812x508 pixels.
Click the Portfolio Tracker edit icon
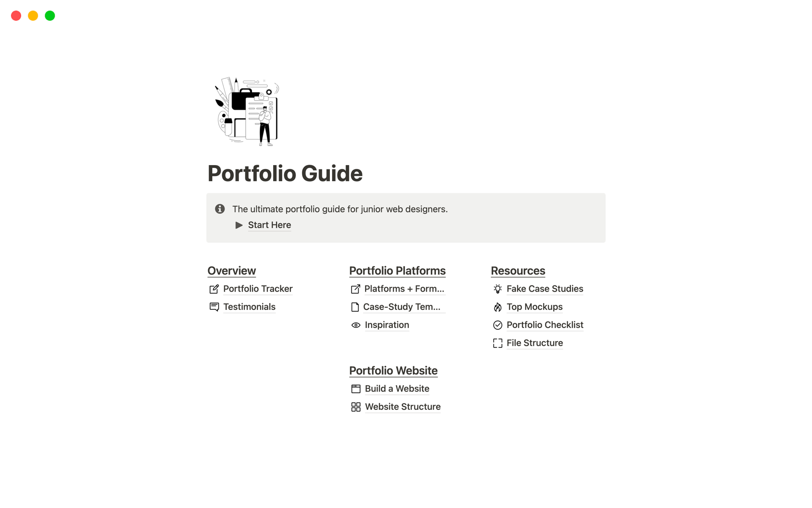tap(214, 288)
